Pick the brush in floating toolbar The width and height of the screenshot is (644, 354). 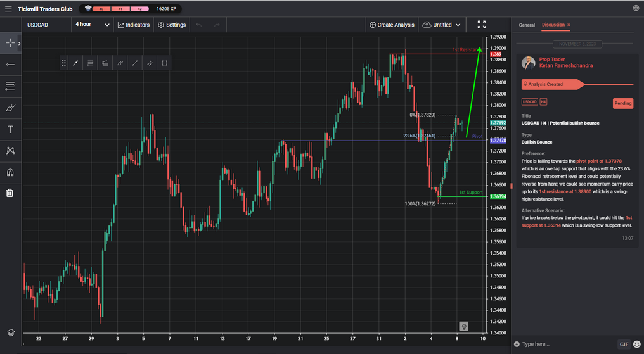(120, 63)
